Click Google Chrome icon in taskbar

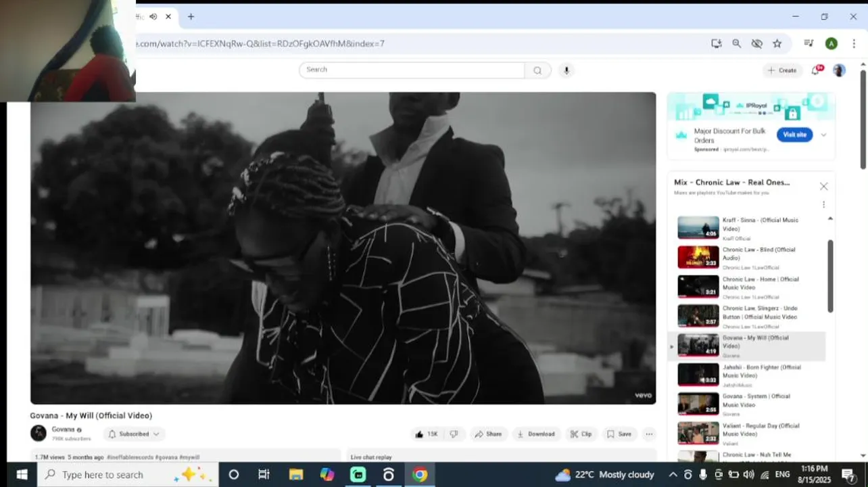420,475
